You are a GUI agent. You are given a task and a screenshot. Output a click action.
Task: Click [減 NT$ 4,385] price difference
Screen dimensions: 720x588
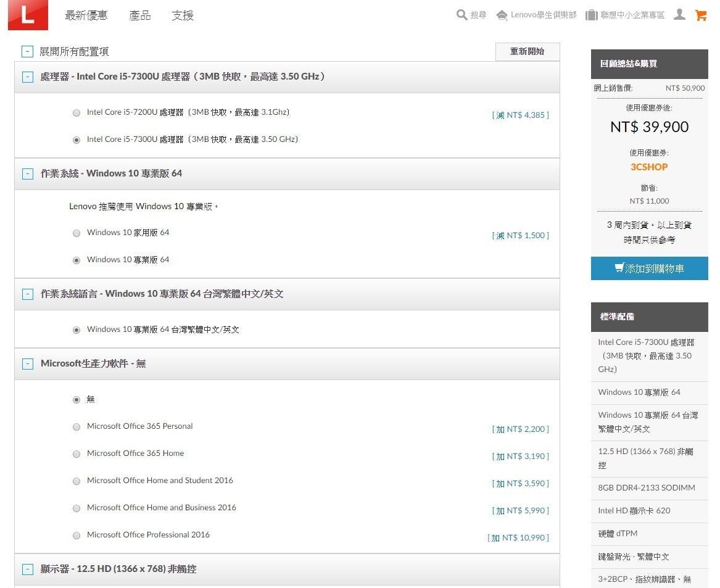pos(520,115)
